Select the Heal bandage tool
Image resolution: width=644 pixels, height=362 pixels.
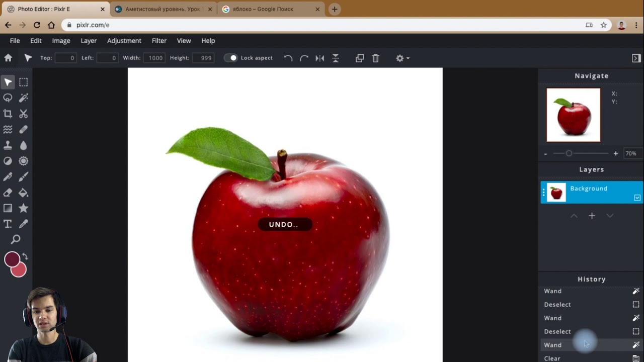(24, 129)
